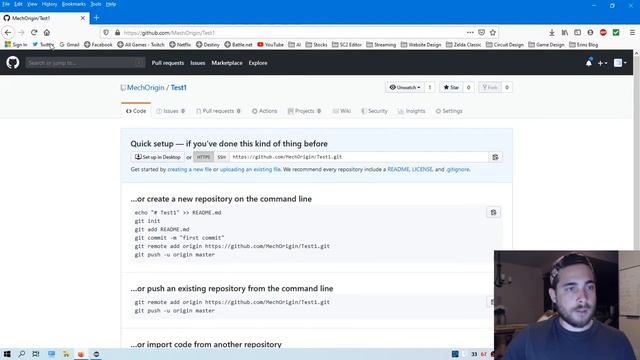Screen dimensions: 640x360
Task: Toggle the Firefox sidebar icon
Action: point(578,33)
